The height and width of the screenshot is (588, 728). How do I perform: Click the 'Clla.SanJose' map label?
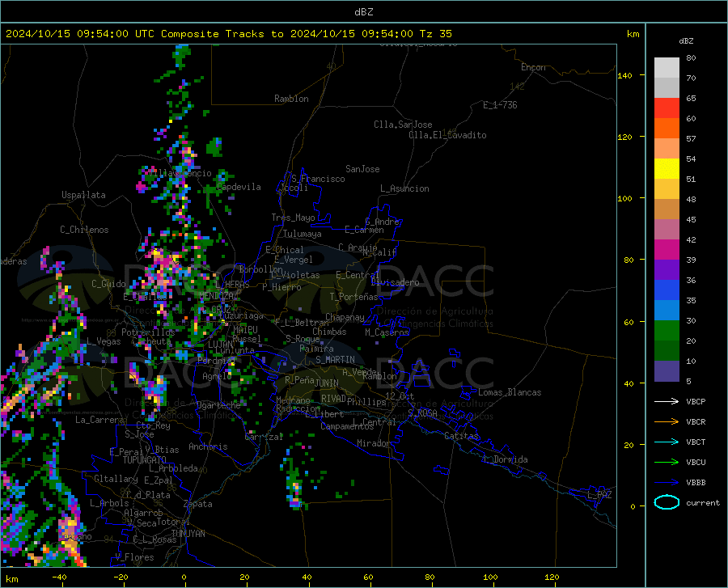(x=403, y=125)
